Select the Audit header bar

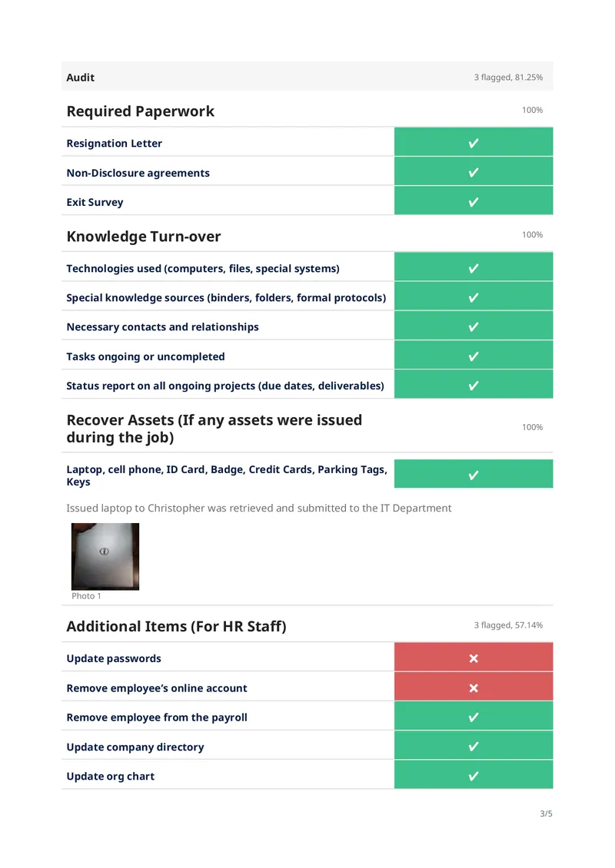click(307, 76)
